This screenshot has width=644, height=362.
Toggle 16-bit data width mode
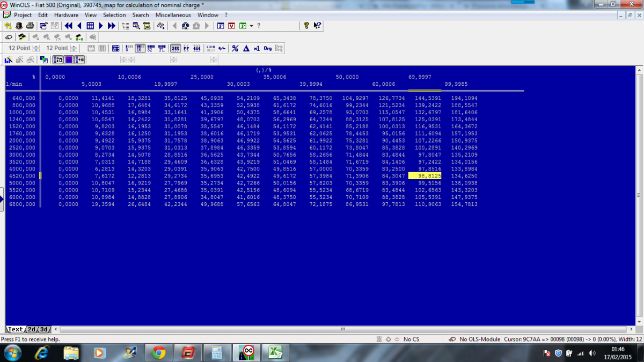[140, 48]
